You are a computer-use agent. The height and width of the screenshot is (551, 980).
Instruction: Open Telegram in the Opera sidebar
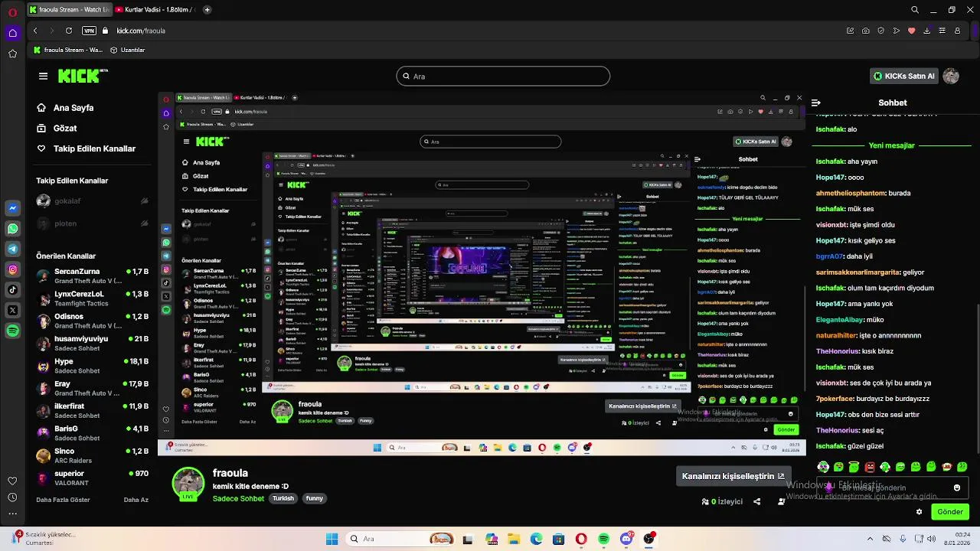[x=13, y=249]
